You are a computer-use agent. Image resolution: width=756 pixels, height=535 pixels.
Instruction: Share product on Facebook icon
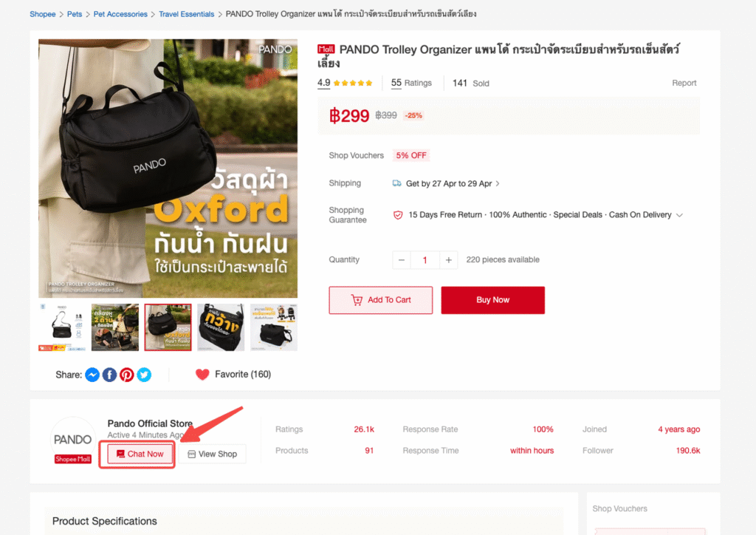[109, 375]
